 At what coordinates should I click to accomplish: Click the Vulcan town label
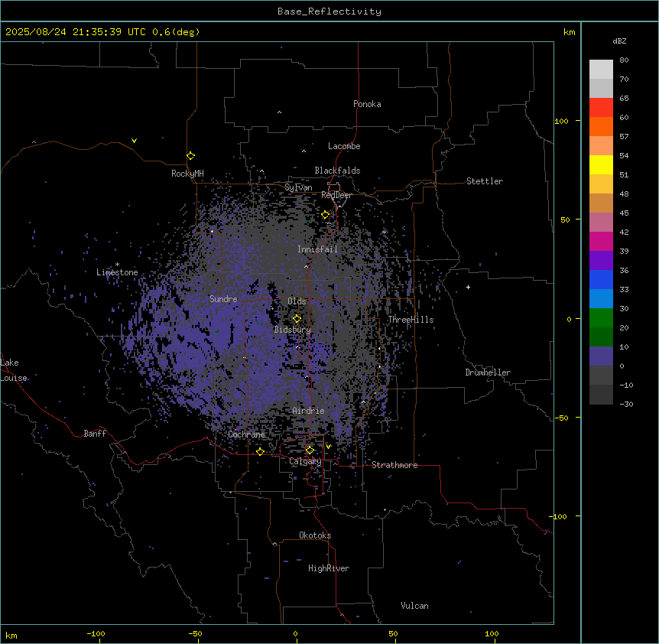(415, 606)
